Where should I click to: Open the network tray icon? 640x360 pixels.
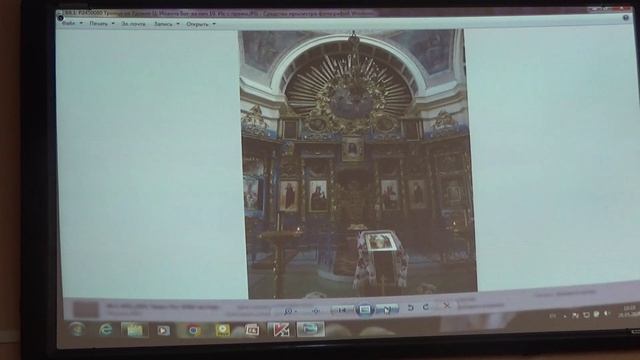(586, 315)
